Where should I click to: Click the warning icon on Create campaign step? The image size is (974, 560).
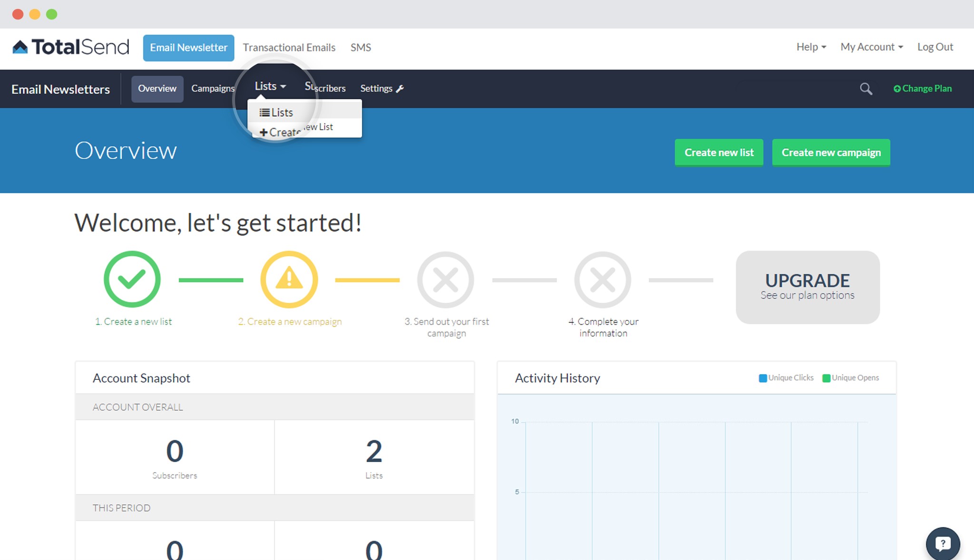click(x=290, y=280)
